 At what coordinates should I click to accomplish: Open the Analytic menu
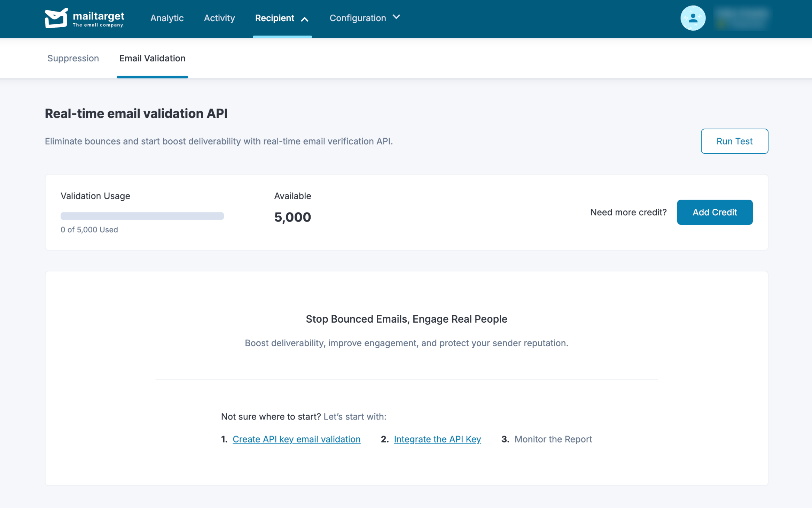pos(167,18)
